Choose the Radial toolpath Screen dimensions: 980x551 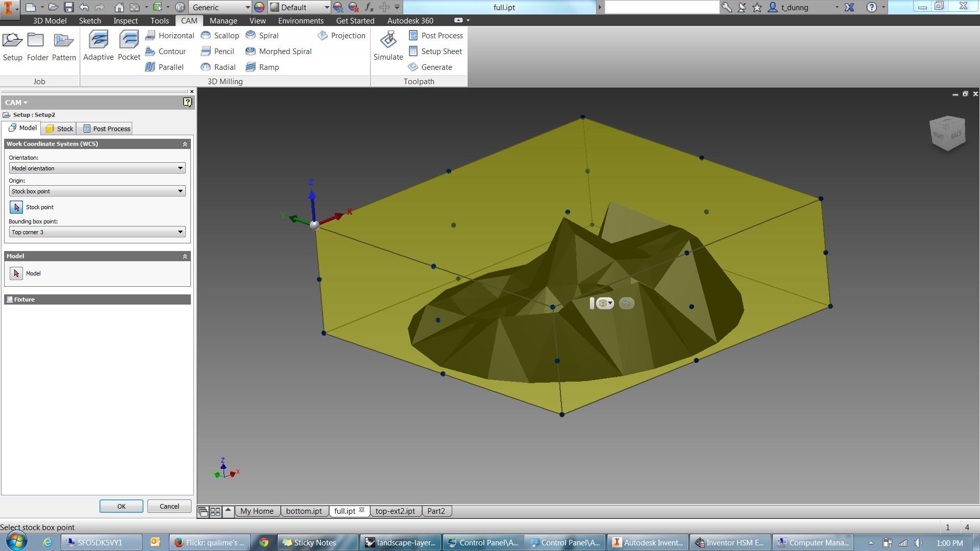tap(218, 67)
